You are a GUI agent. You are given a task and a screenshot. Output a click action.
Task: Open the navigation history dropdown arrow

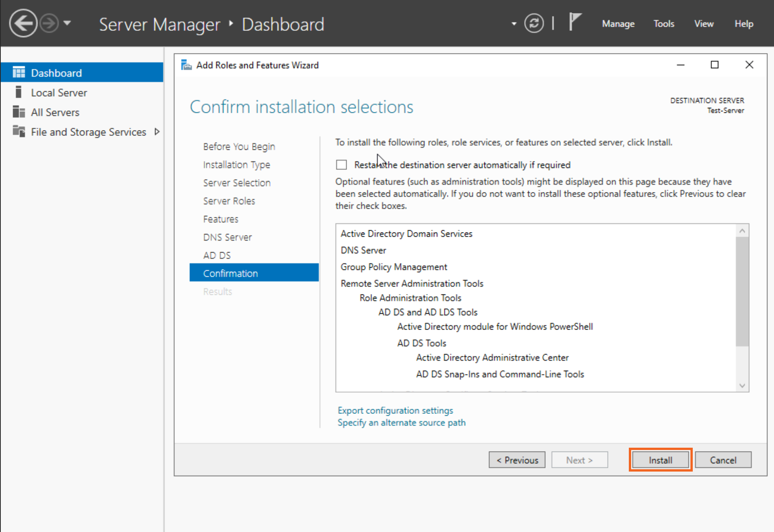point(67,23)
